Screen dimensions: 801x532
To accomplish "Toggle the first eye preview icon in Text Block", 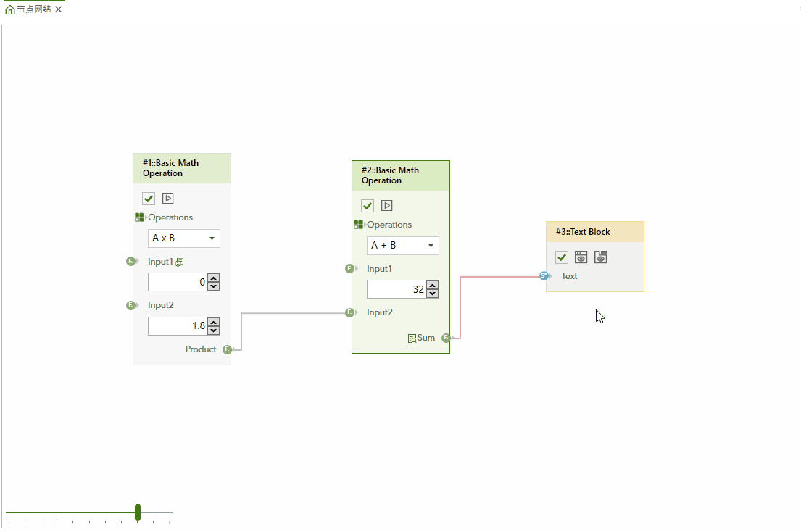I will tap(581, 257).
